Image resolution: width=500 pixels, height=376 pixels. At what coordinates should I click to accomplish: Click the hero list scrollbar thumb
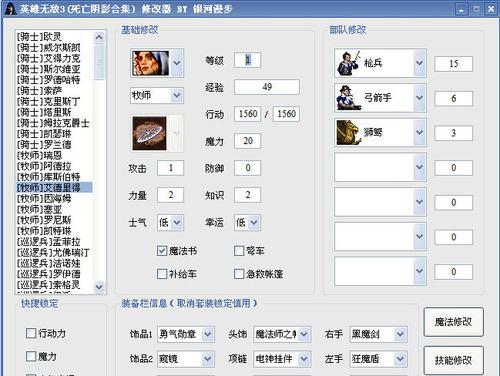[x=99, y=62]
